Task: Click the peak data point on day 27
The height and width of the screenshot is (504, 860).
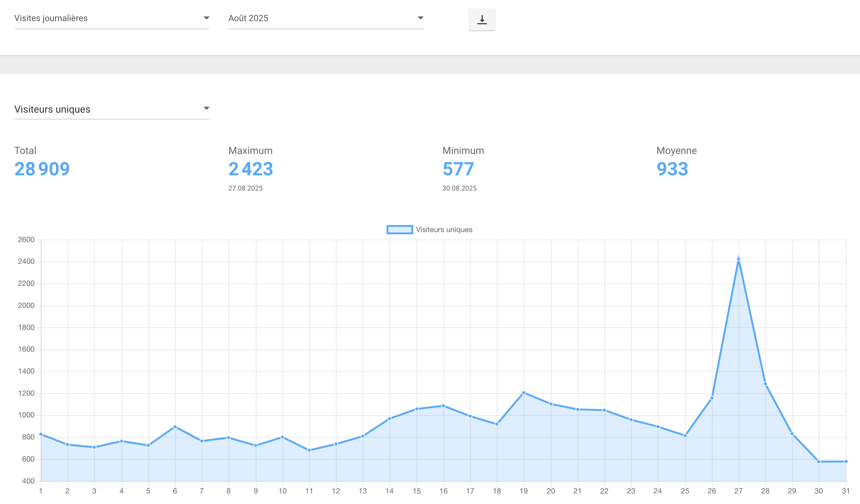Action: [x=739, y=259]
